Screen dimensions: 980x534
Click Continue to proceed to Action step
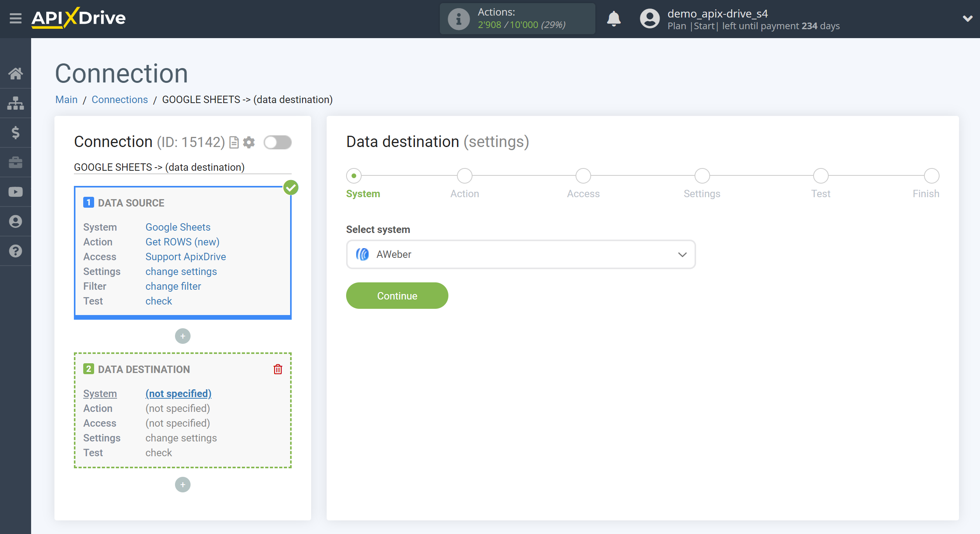tap(397, 296)
